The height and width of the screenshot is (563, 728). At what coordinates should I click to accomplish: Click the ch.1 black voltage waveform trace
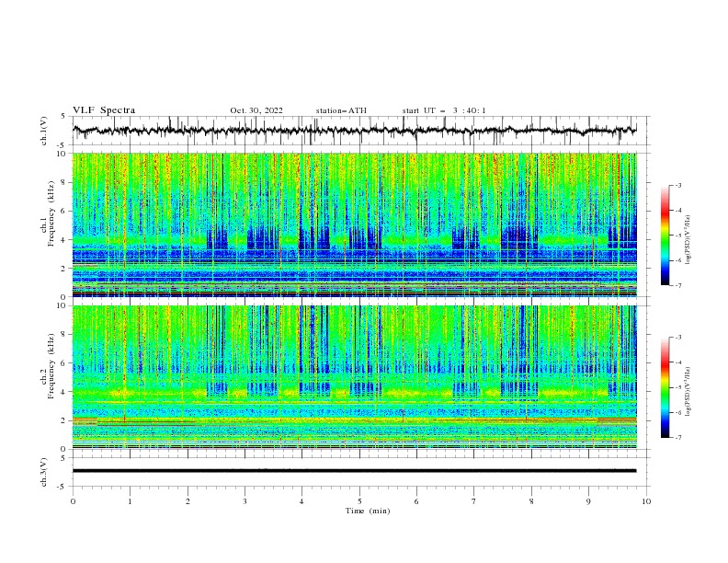pyautogui.click(x=354, y=131)
